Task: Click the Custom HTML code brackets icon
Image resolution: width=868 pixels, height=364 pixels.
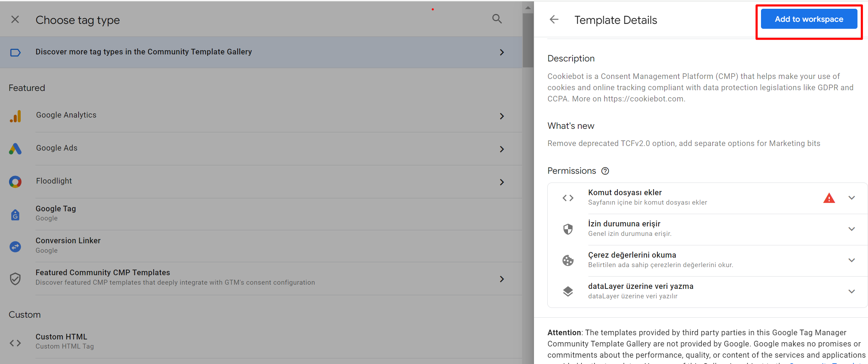Action: coord(15,343)
